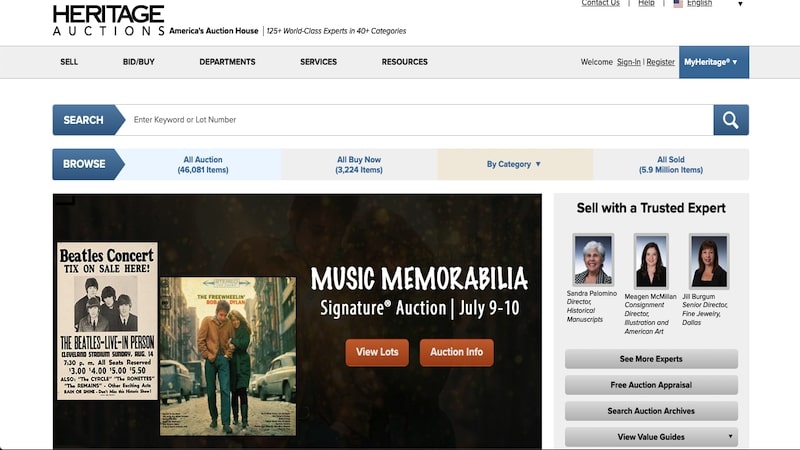
Task: Click the Auction Info button
Action: pos(457,352)
